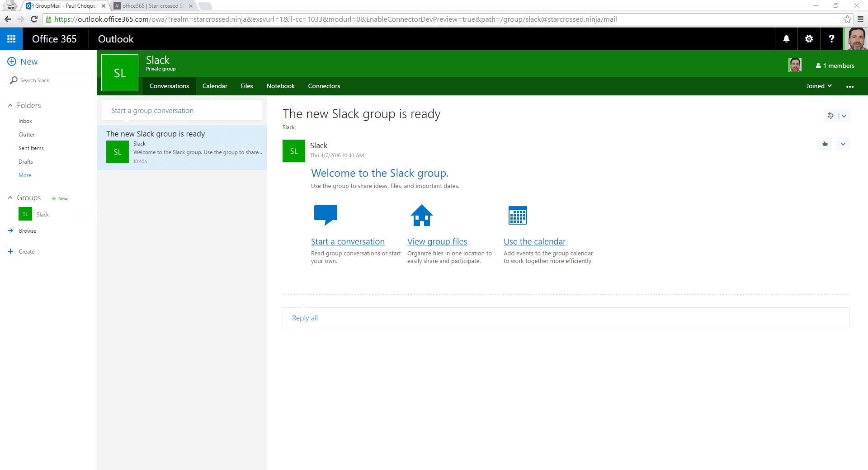Like the message with thumbs-up icon
Image resolution: width=868 pixels, height=470 pixels.
pyautogui.click(x=825, y=144)
